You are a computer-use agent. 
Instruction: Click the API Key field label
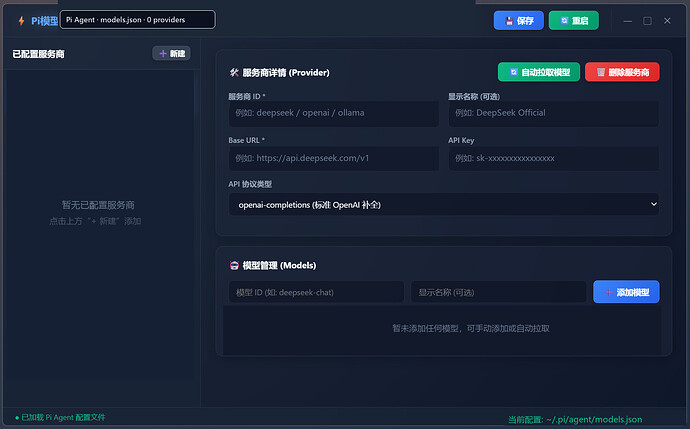(x=461, y=140)
